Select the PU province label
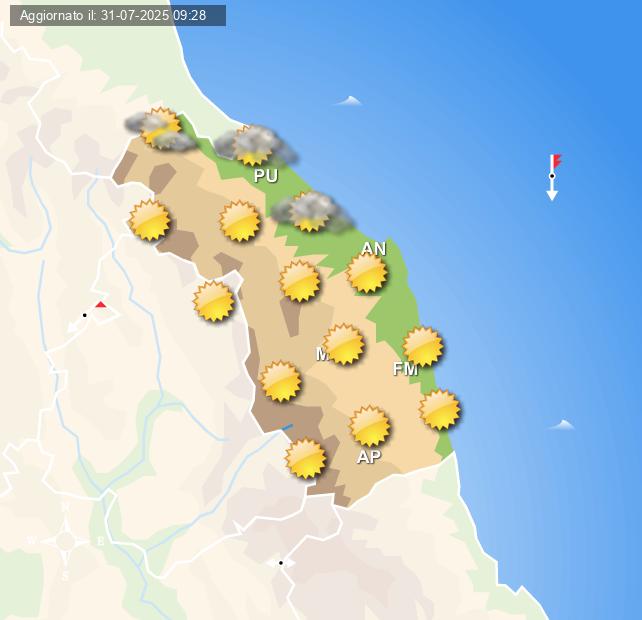This screenshot has width=642, height=620. click(266, 176)
